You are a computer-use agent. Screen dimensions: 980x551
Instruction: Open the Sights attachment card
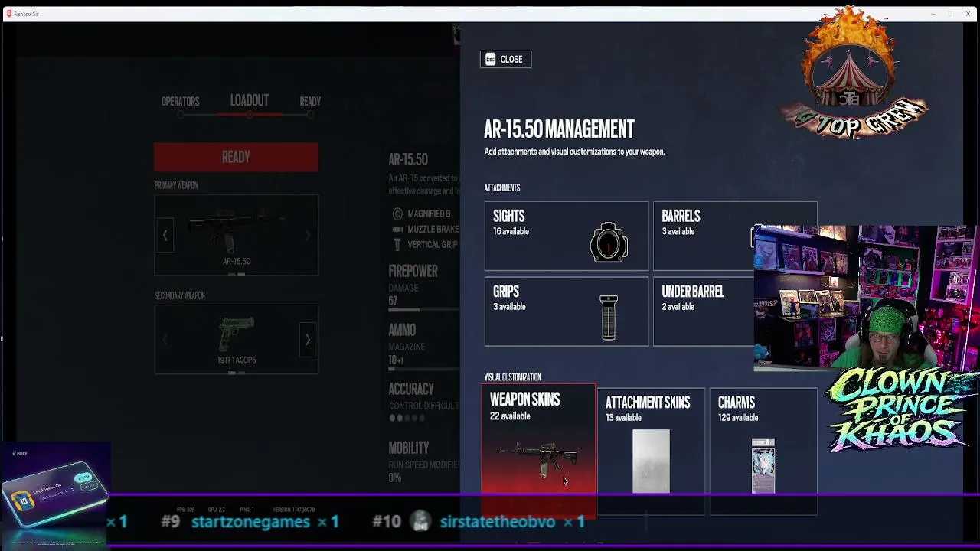[x=567, y=236]
